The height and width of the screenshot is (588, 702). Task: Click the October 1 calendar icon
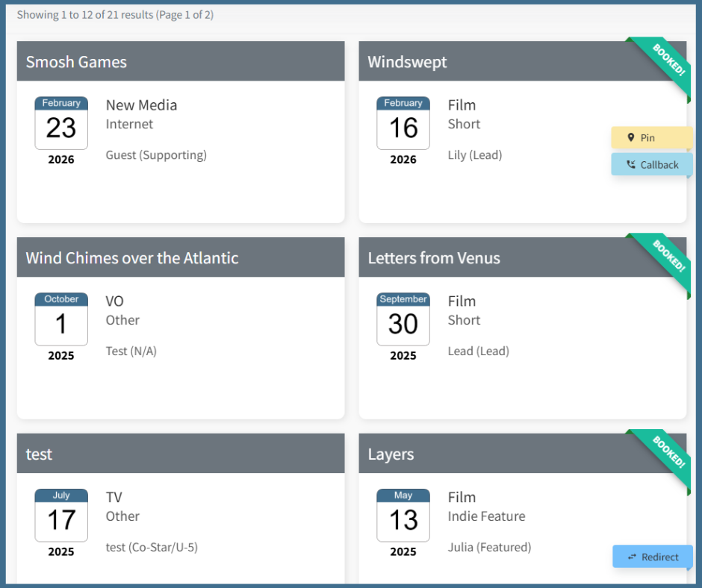[61, 319]
